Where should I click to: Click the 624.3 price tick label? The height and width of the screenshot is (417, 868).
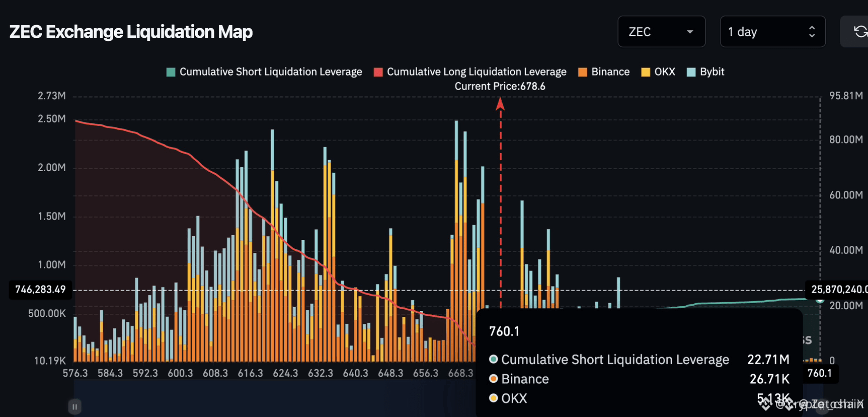point(286,373)
